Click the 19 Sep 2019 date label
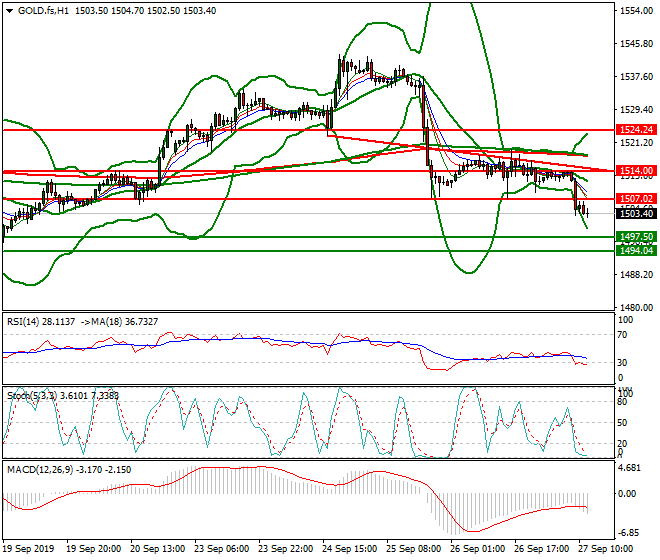This screenshot has height=560, width=660. click(28, 549)
